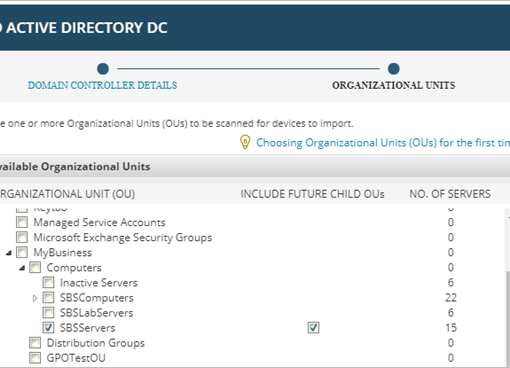Go to Domain Controller Details step

pos(102,85)
